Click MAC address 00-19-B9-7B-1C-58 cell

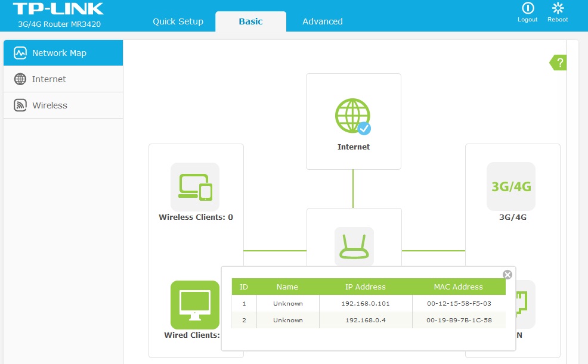point(459,320)
